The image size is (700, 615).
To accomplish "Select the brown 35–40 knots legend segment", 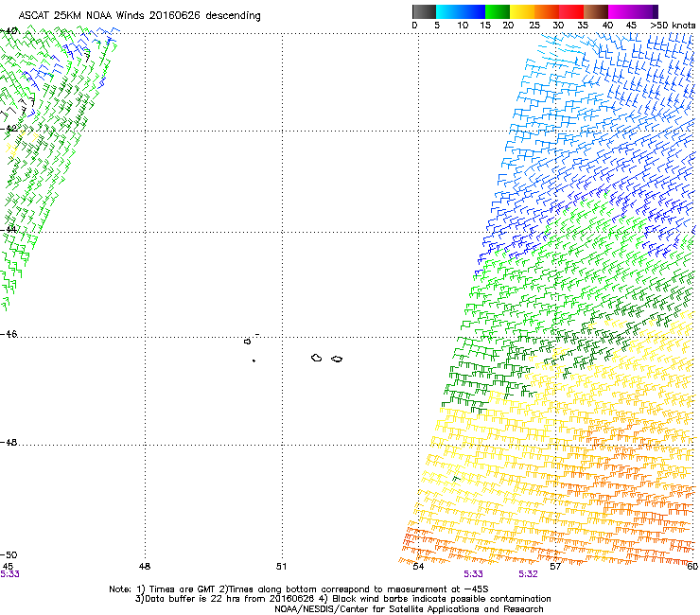I will [596, 11].
